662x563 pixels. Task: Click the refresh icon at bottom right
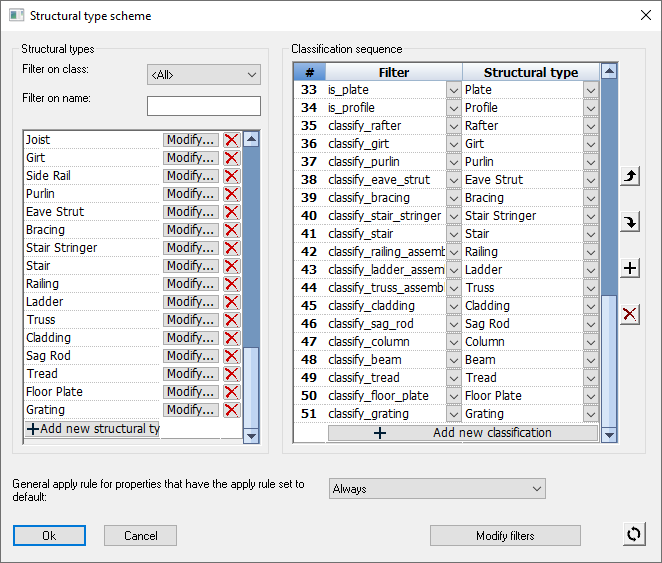(632, 534)
